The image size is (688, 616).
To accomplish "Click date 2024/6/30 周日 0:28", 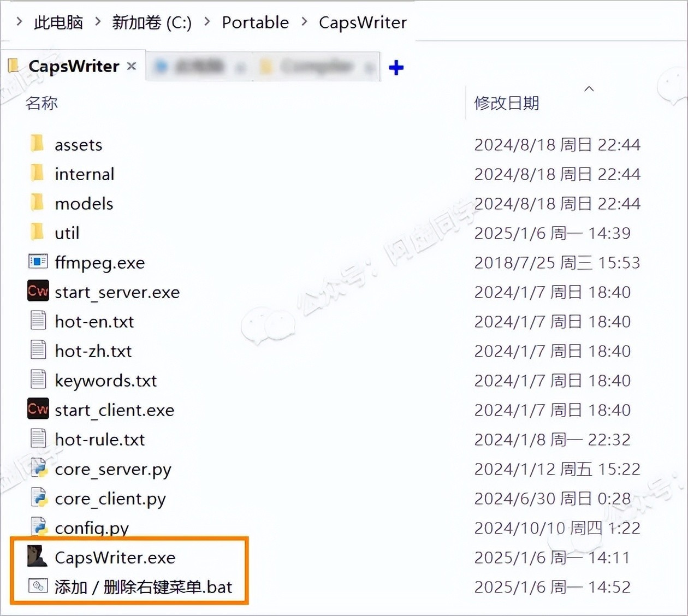I will (x=552, y=499).
